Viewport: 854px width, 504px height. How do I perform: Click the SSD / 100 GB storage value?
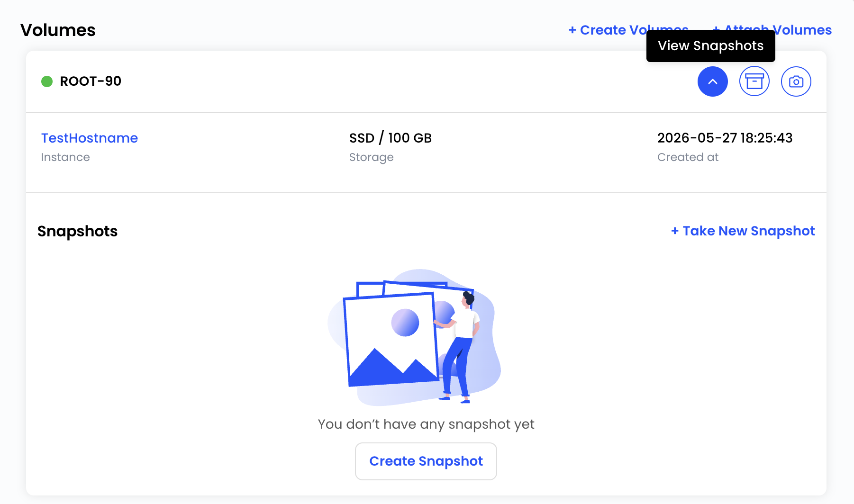tap(391, 138)
